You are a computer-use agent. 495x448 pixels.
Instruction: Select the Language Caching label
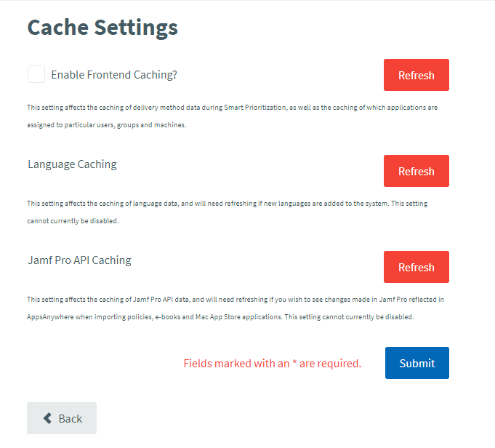[72, 164]
